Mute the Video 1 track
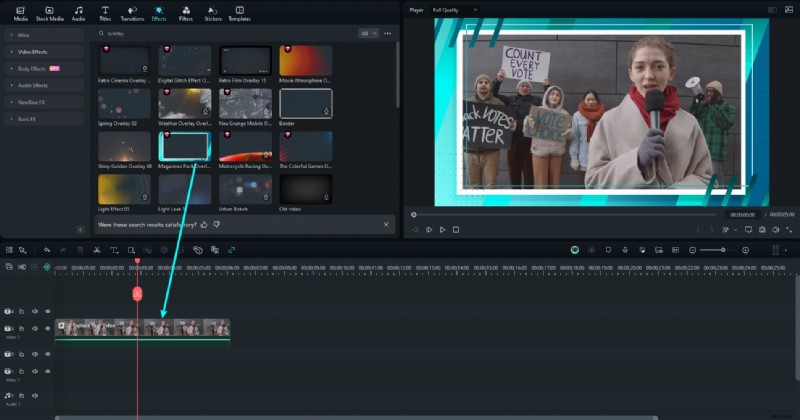This screenshot has height=420, width=800. tap(35, 372)
